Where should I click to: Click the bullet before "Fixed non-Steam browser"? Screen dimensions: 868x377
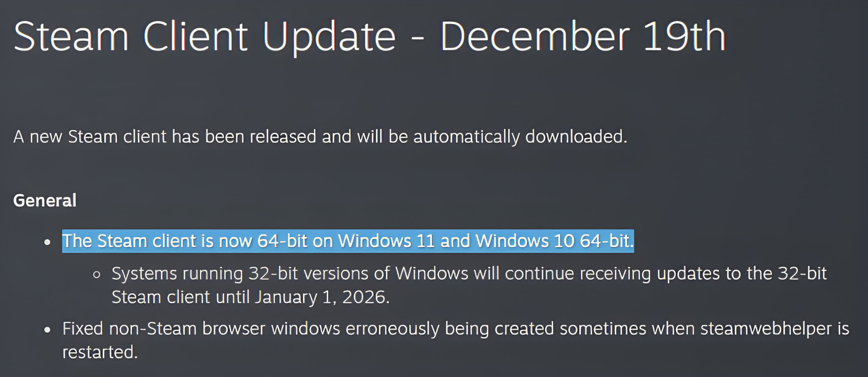point(47,330)
